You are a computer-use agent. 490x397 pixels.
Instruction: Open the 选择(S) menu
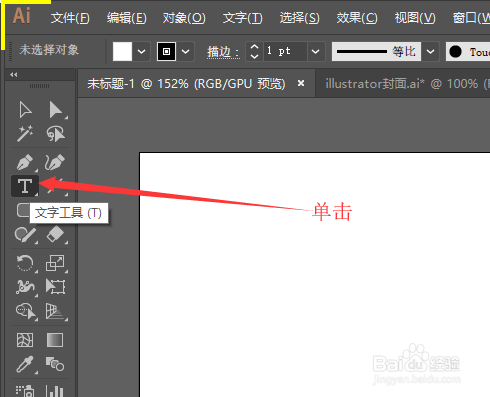point(299,18)
